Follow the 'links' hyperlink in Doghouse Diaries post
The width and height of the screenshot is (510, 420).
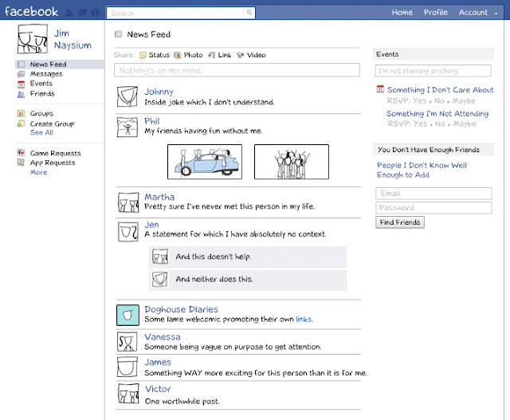pyautogui.click(x=304, y=319)
